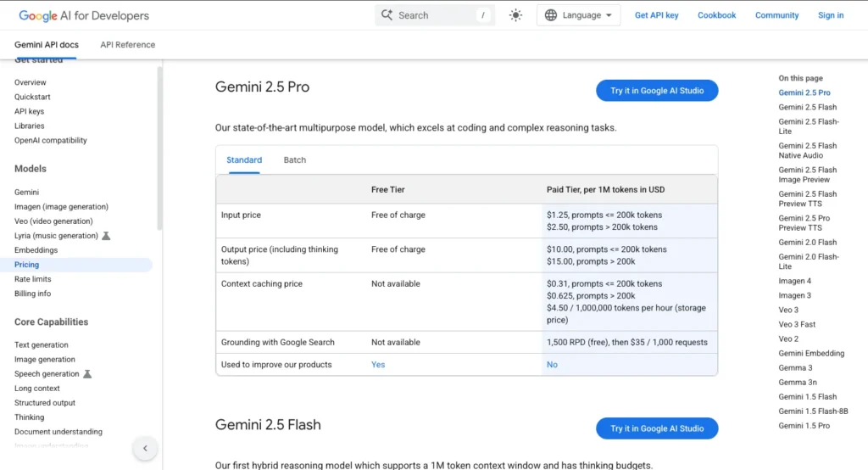Jump to Gemini 1.5 Pro in outline
Viewport: 868px width, 470px height.
click(804, 426)
